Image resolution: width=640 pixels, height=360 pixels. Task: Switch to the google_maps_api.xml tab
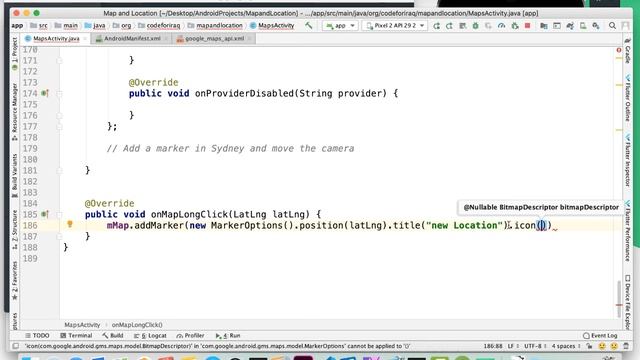pyautogui.click(x=214, y=38)
